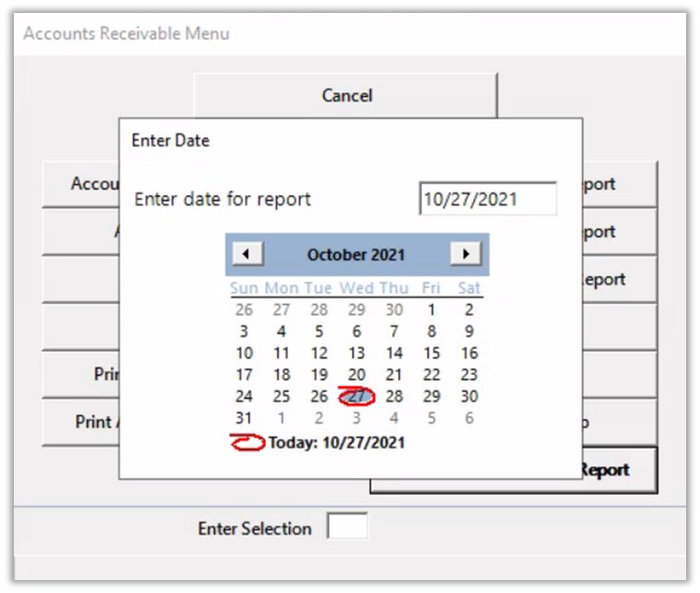700x593 pixels.
Task: Choose October 31 in the calendar
Action: tap(244, 418)
